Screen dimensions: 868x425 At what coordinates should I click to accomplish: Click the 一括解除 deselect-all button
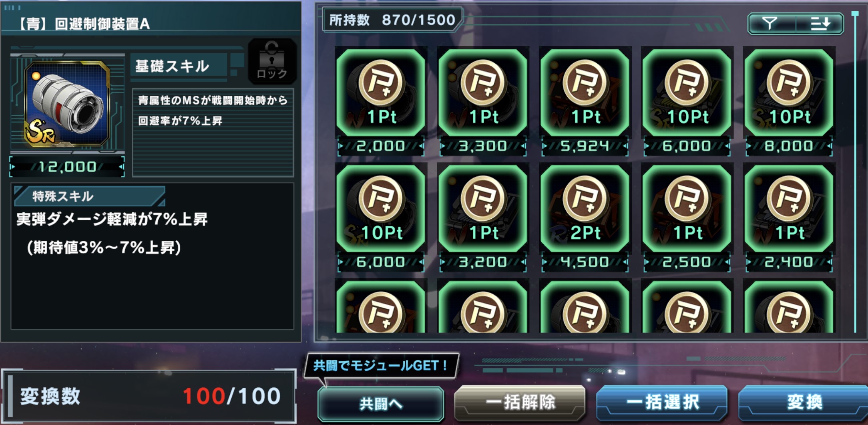[520, 403]
